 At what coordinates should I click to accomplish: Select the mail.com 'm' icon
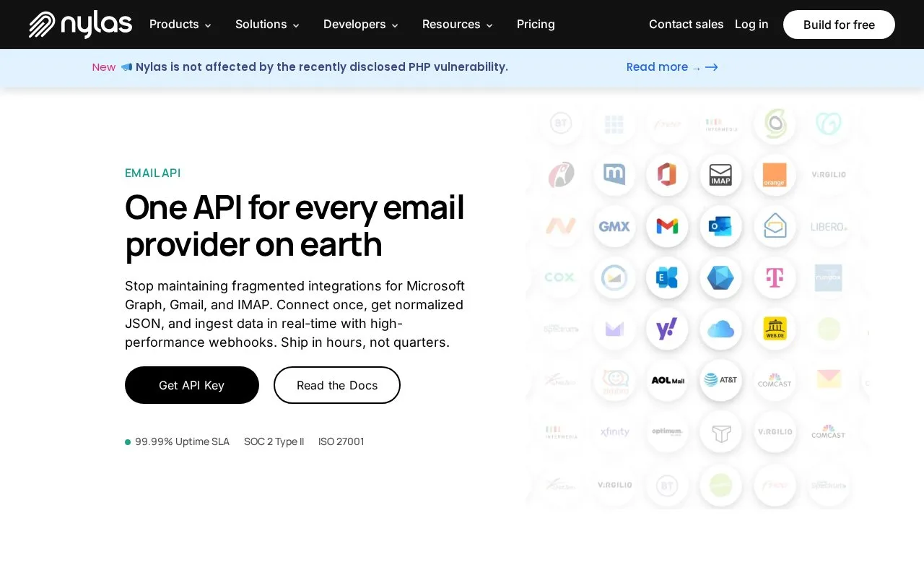point(614,174)
